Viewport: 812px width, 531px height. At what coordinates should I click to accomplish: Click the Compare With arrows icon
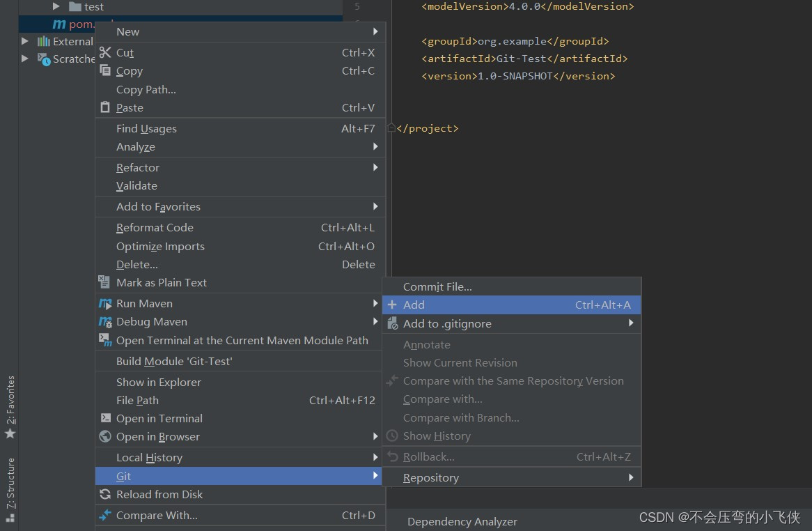point(105,515)
